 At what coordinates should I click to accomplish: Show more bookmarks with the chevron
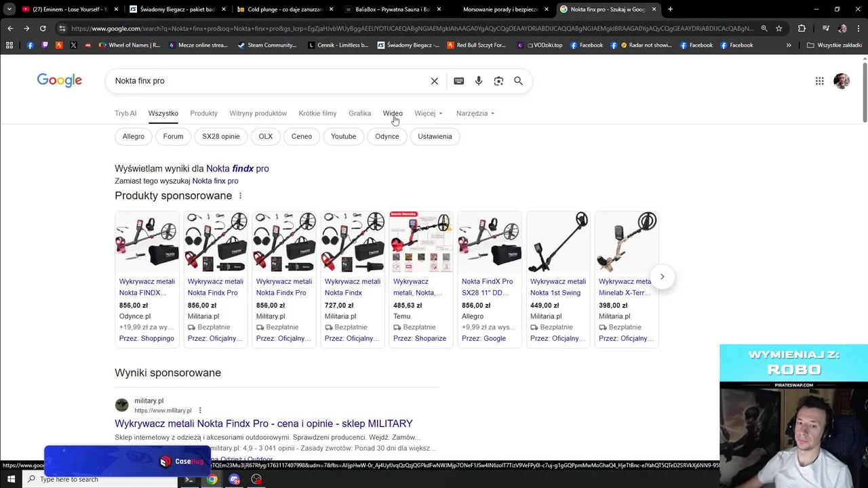point(789,45)
